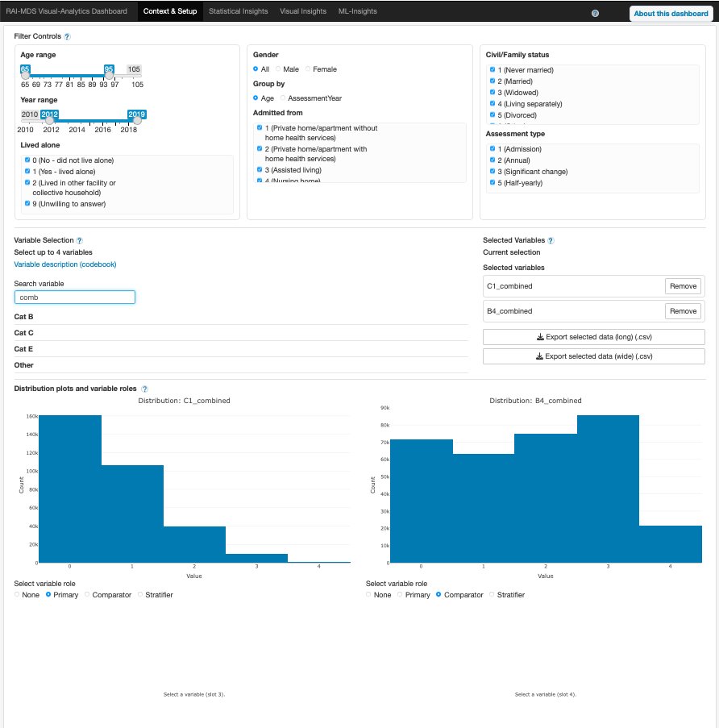Uncheck 1 (Yes - lived alone) checkbox
This screenshot has height=728, width=719.
[27, 172]
